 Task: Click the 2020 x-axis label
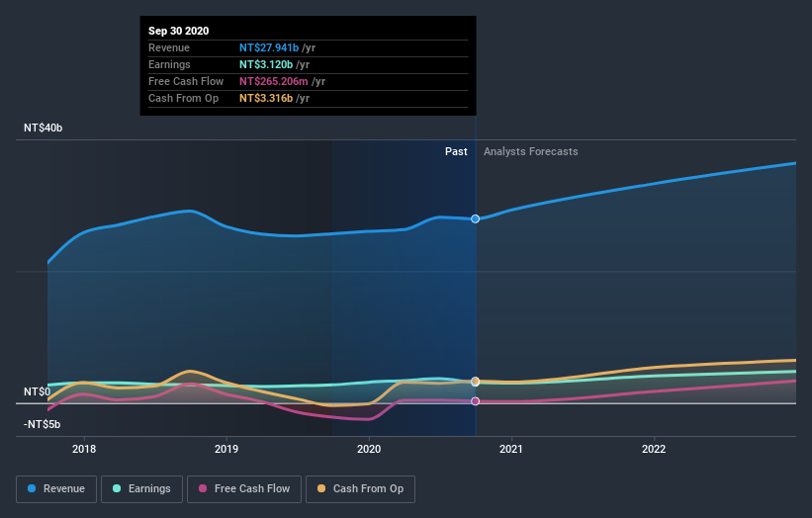[369, 449]
